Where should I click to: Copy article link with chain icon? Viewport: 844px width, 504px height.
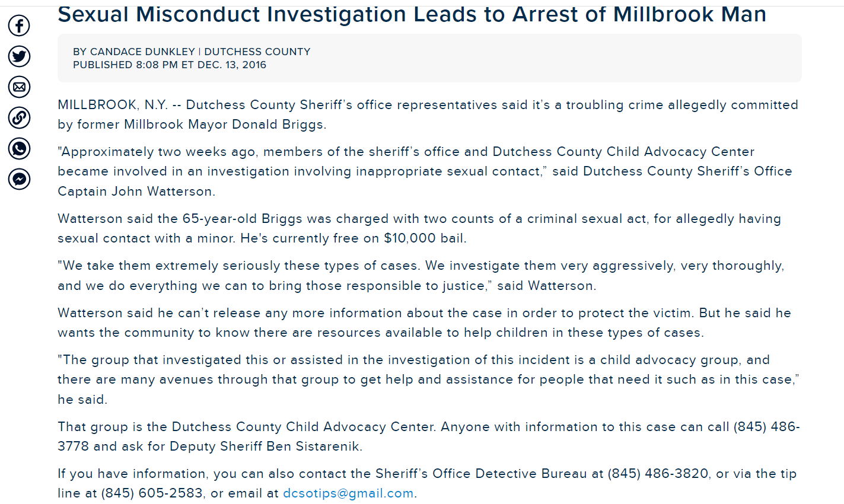click(x=19, y=117)
